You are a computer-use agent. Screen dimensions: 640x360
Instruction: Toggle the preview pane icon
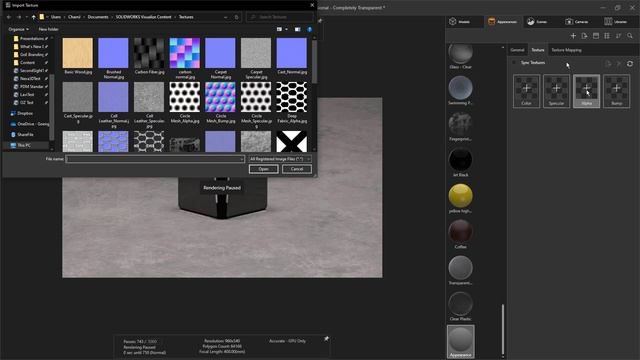(x=298, y=29)
